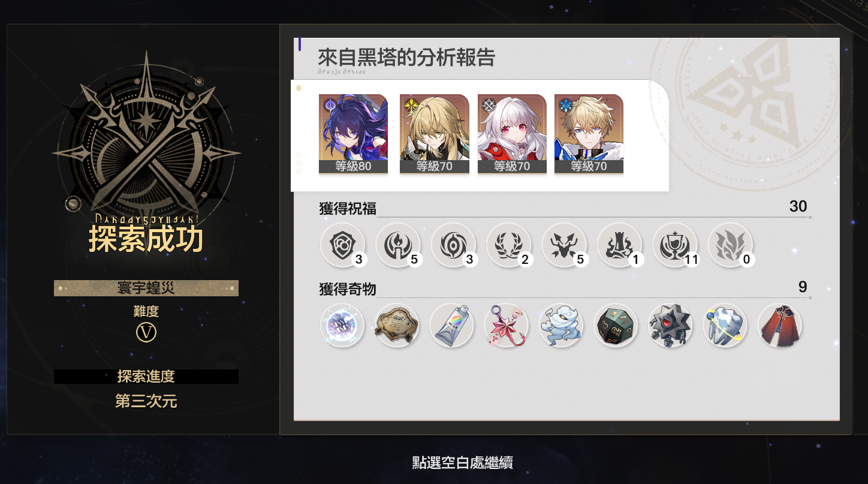This screenshot has height=484, width=868.
Task: Select the purple-haired character portrait level 80
Action: pyautogui.click(x=353, y=134)
